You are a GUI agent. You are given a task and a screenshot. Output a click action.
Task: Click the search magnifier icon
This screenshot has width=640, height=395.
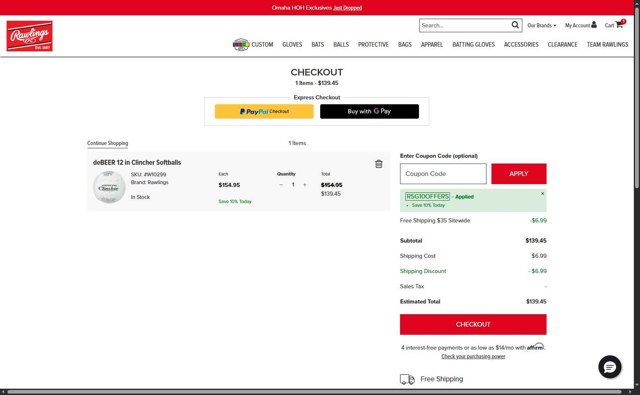click(515, 25)
